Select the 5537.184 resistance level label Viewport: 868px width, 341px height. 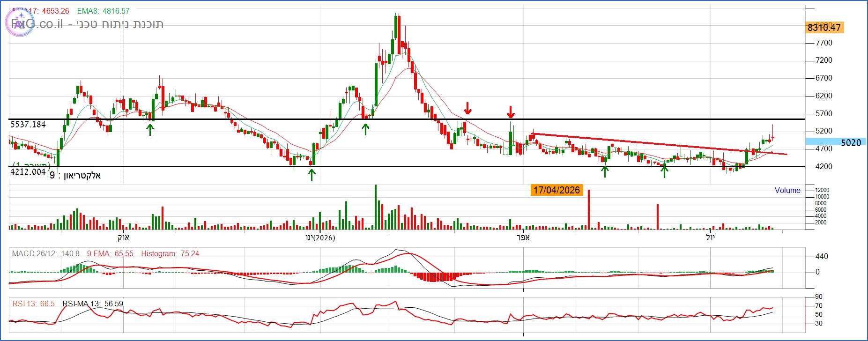click(28, 125)
